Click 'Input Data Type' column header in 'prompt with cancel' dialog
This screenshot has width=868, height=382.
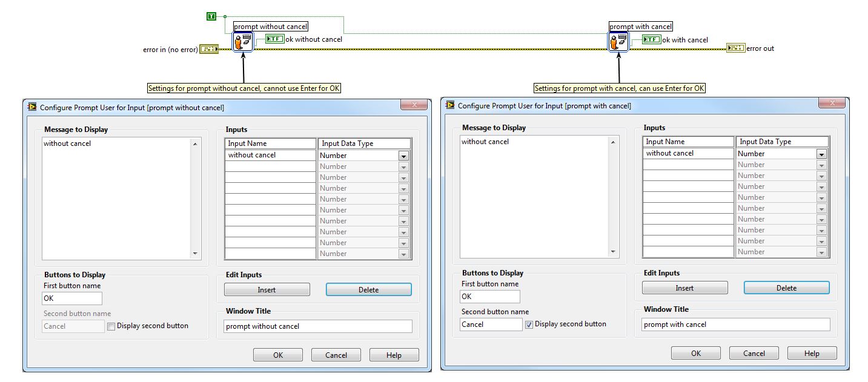[782, 142]
